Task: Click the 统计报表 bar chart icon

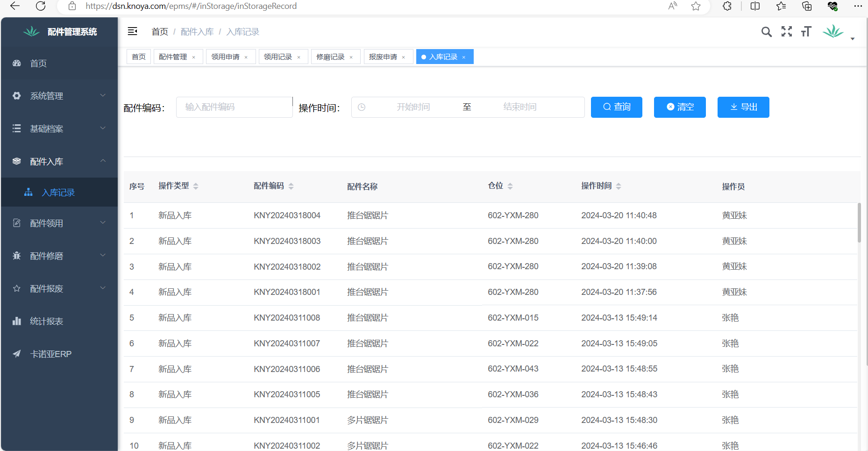Action: [x=17, y=321]
